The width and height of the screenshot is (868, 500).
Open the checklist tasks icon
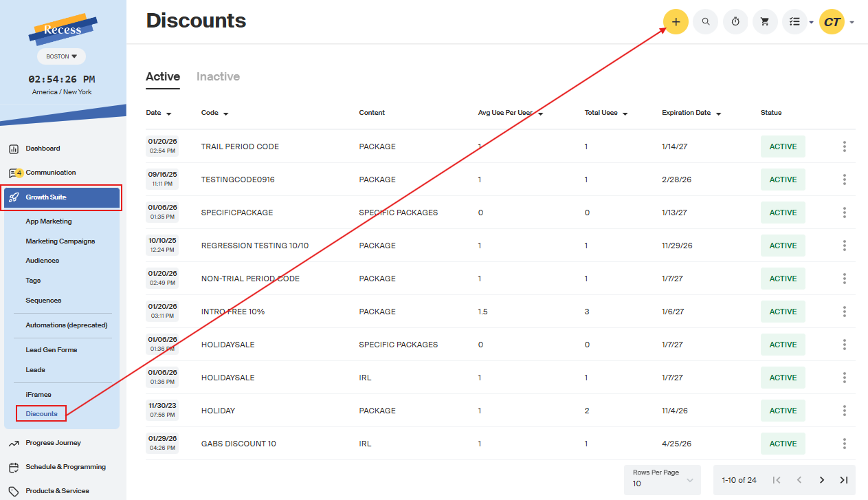tap(794, 22)
